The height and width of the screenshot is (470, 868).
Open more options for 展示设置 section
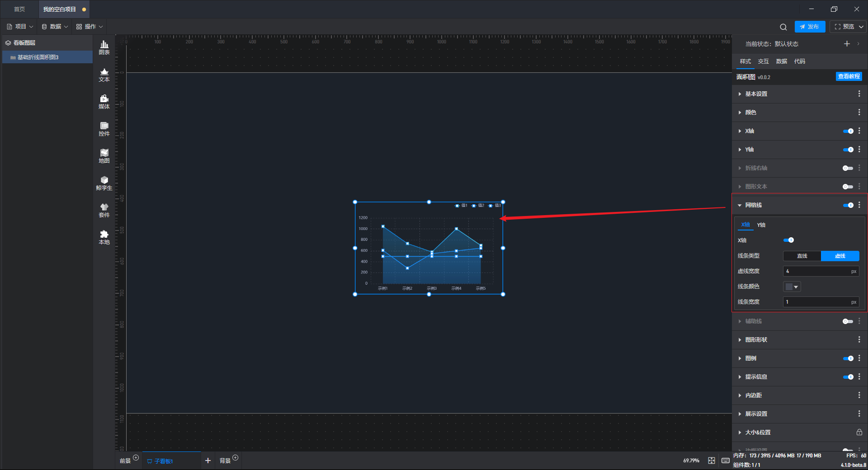point(859,414)
